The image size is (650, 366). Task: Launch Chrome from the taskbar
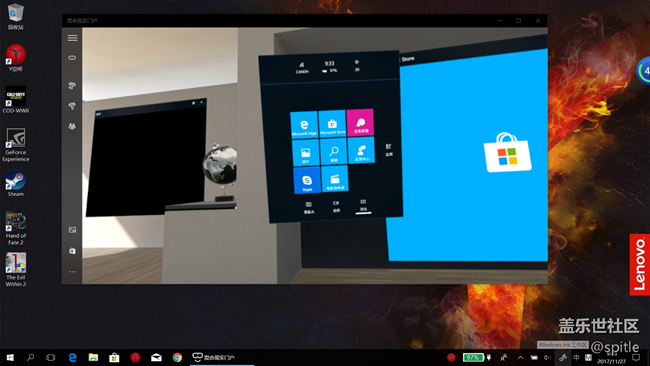(x=177, y=357)
